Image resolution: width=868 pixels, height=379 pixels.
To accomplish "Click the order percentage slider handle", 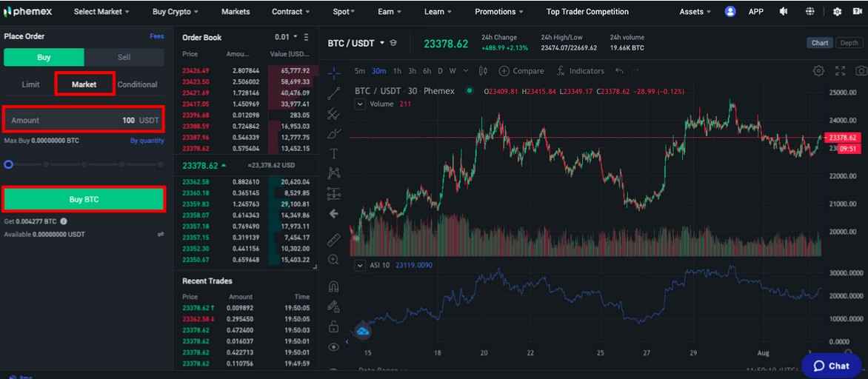I will pos(8,164).
